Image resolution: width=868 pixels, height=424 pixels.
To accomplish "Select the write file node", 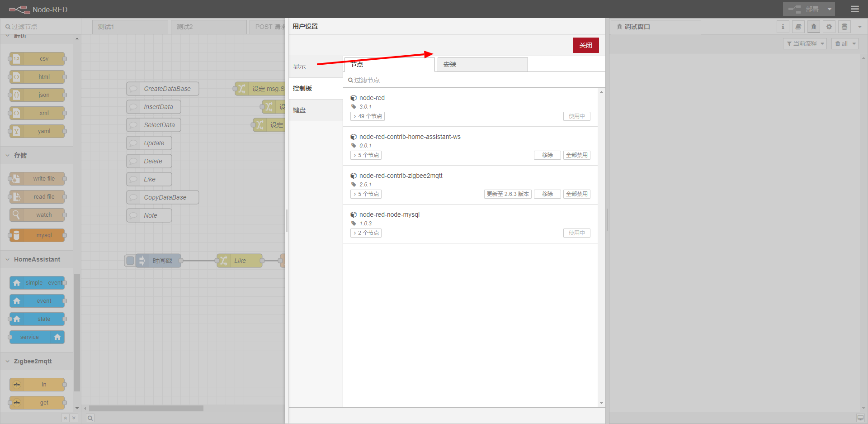I will (37, 179).
